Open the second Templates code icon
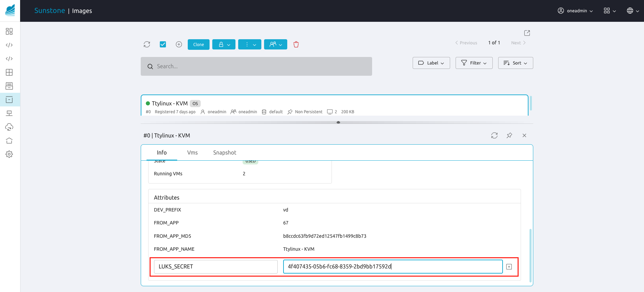644x292 pixels. point(9,59)
